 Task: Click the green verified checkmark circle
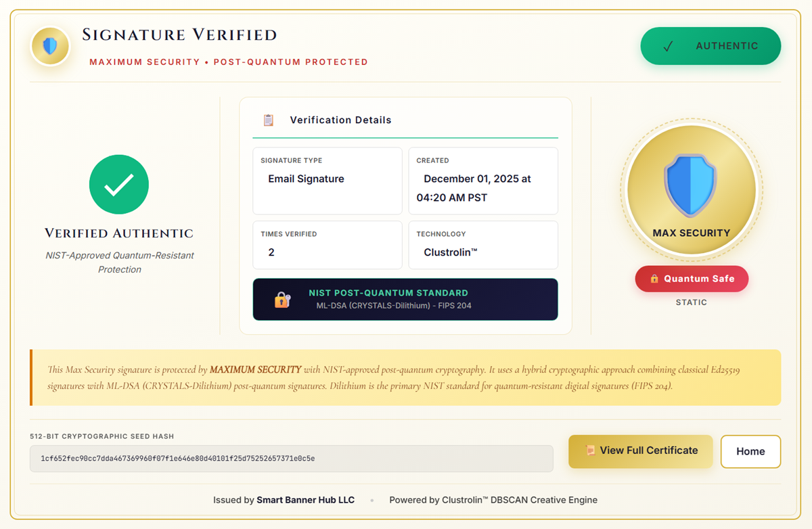119,185
